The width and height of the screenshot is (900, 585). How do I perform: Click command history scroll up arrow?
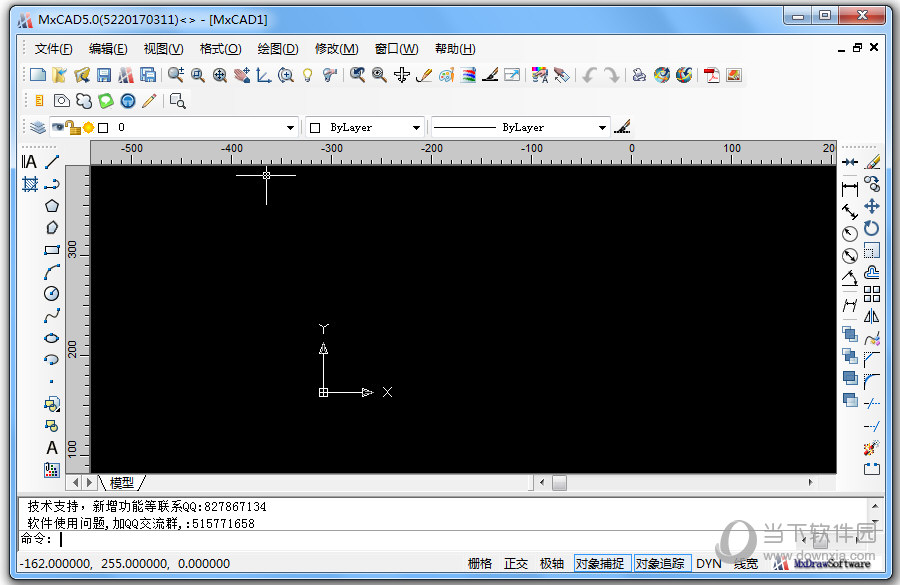875,506
